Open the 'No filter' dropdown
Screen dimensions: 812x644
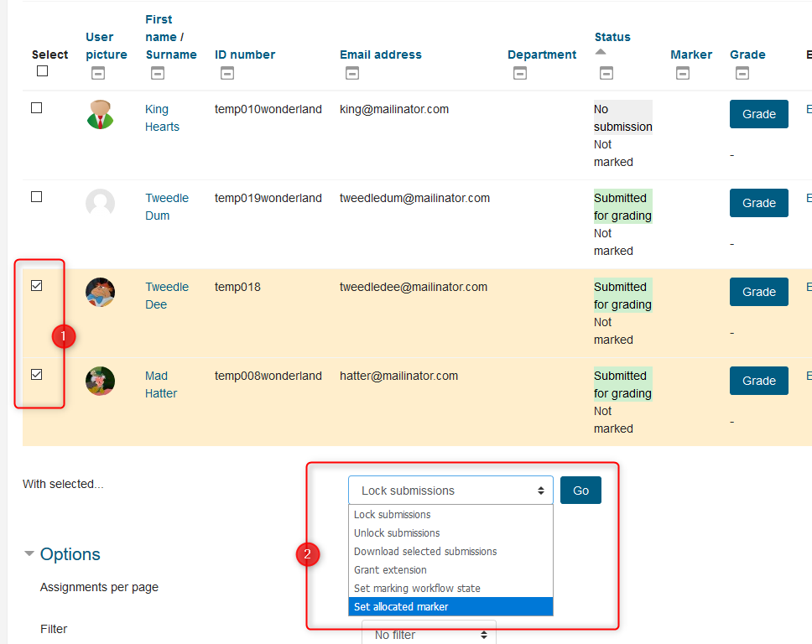429,635
